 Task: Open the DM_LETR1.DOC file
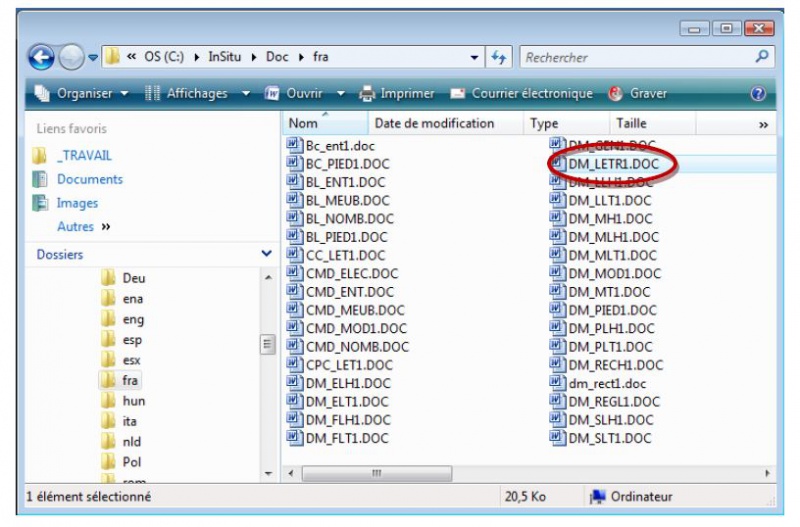point(613,164)
